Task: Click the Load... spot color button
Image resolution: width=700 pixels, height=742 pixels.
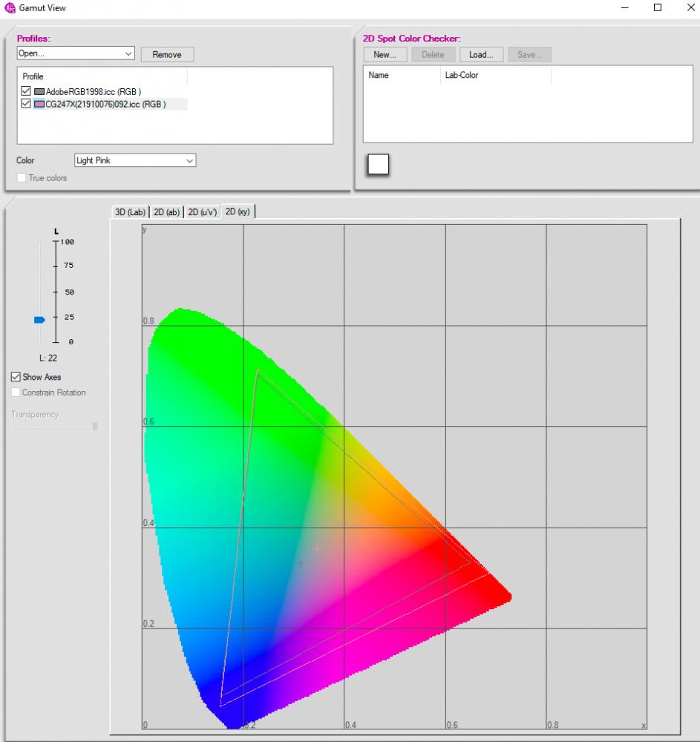Action: pyautogui.click(x=481, y=54)
